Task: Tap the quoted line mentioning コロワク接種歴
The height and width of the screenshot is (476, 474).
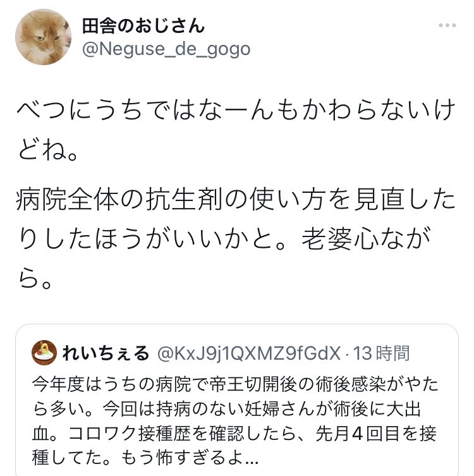Action: click(x=234, y=434)
